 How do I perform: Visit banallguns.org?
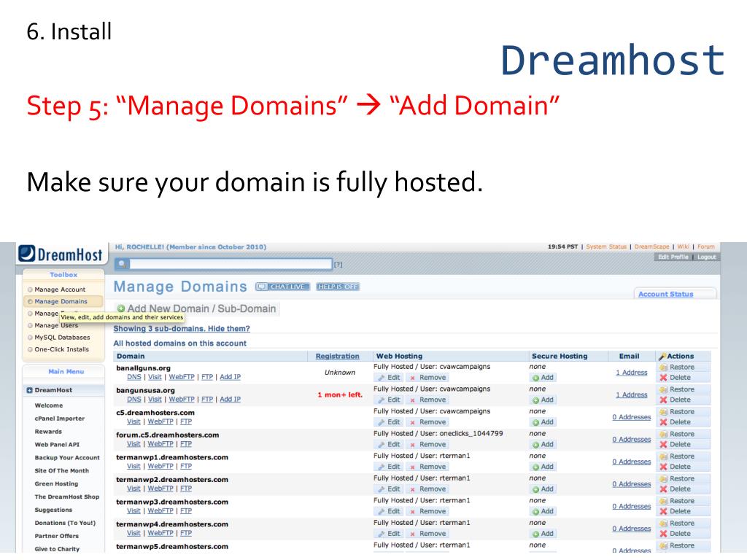click(155, 377)
